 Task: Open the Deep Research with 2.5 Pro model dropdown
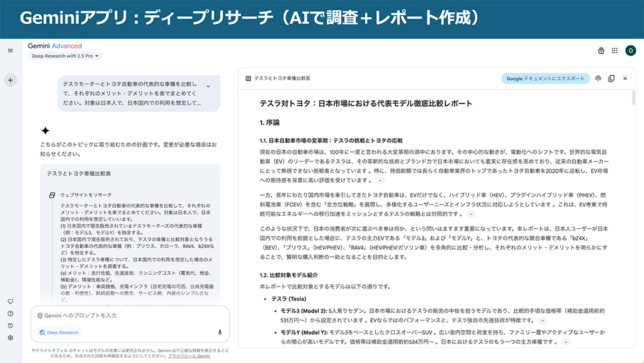pyautogui.click(x=65, y=56)
